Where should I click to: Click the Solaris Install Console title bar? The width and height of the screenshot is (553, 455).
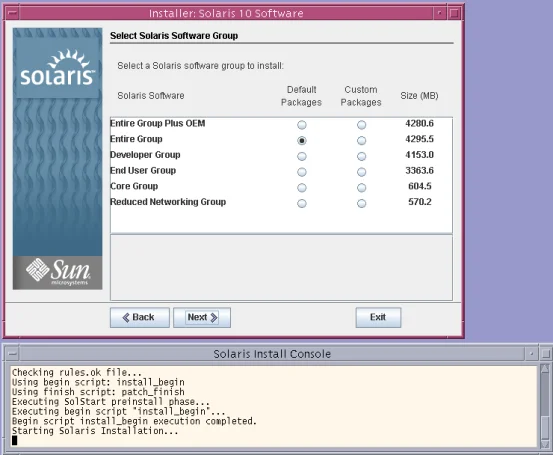272,354
